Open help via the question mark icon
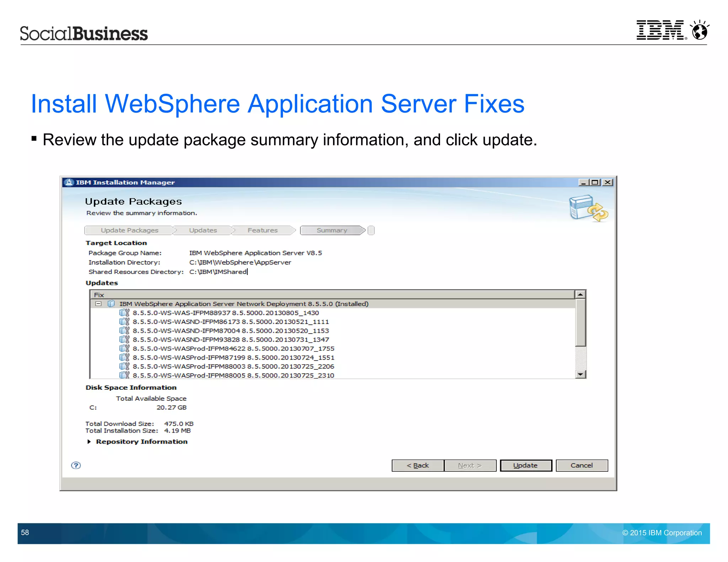This screenshot has width=728, height=562. [x=76, y=465]
